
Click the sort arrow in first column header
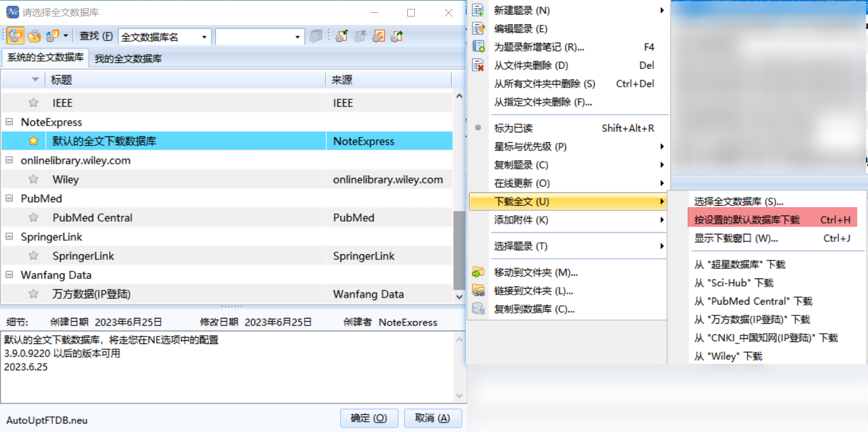[35, 80]
